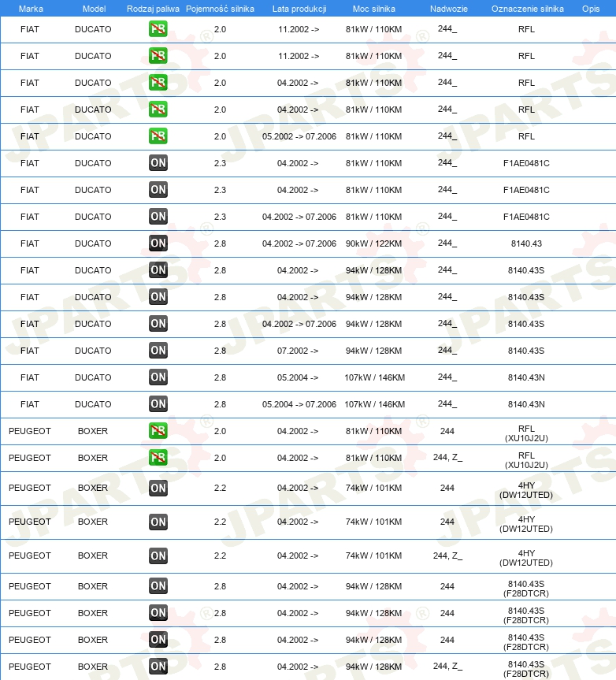Select the Oznaczenie silnika column header
Screen dimensions: 616x680
point(528,9)
